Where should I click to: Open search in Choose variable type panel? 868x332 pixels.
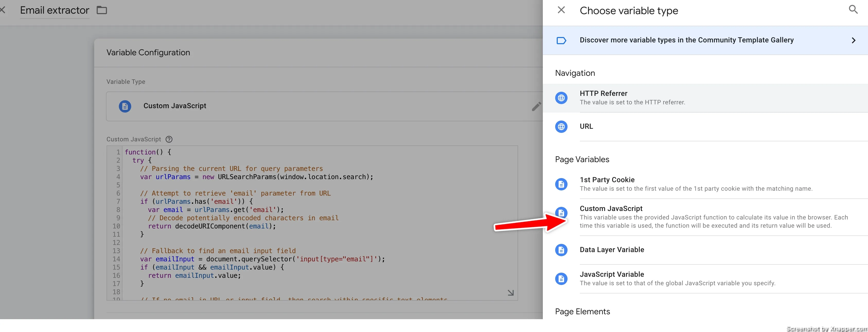(x=853, y=10)
